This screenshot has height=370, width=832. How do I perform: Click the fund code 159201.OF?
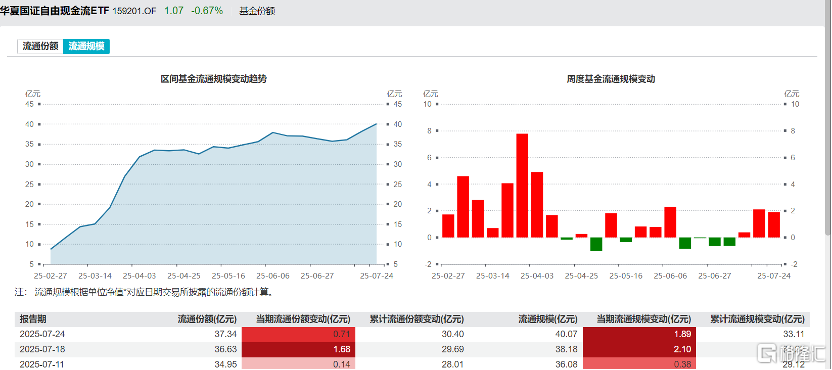[x=135, y=11]
